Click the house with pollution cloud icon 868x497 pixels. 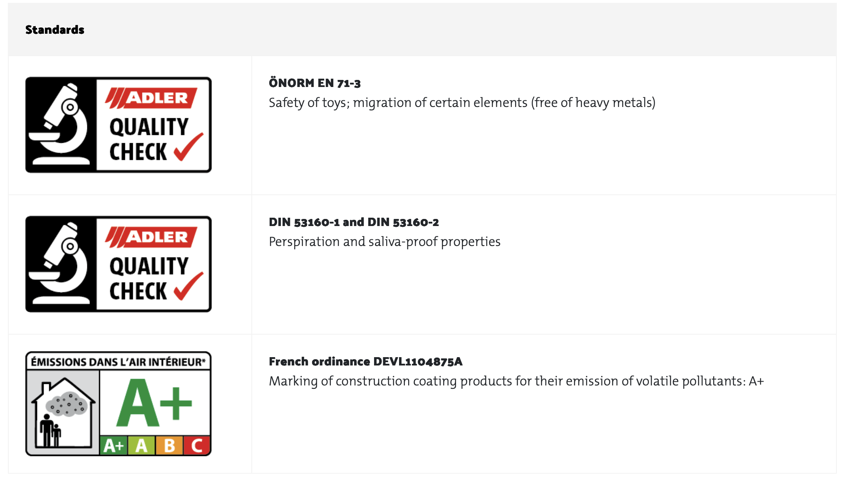63,412
